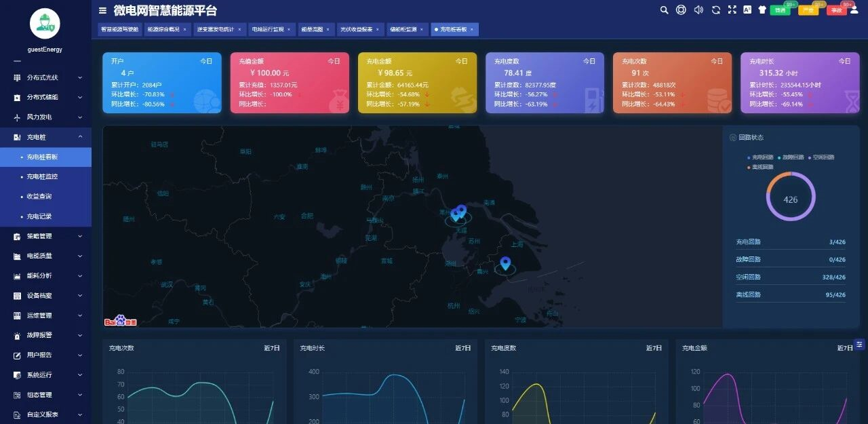Click the lifebuoy help icon in header
This screenshot has height=424, width=868.
pyautogui.click(x=681, y=10)
